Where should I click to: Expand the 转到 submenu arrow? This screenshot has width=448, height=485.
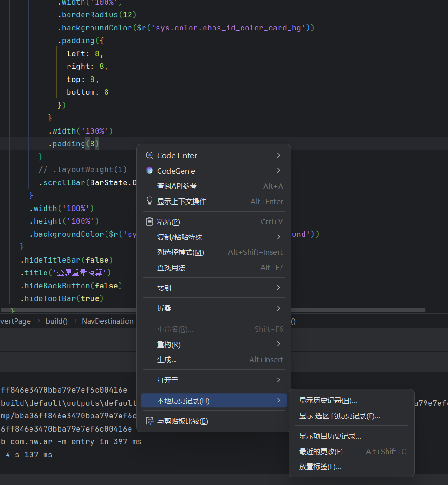pos(279,288)
